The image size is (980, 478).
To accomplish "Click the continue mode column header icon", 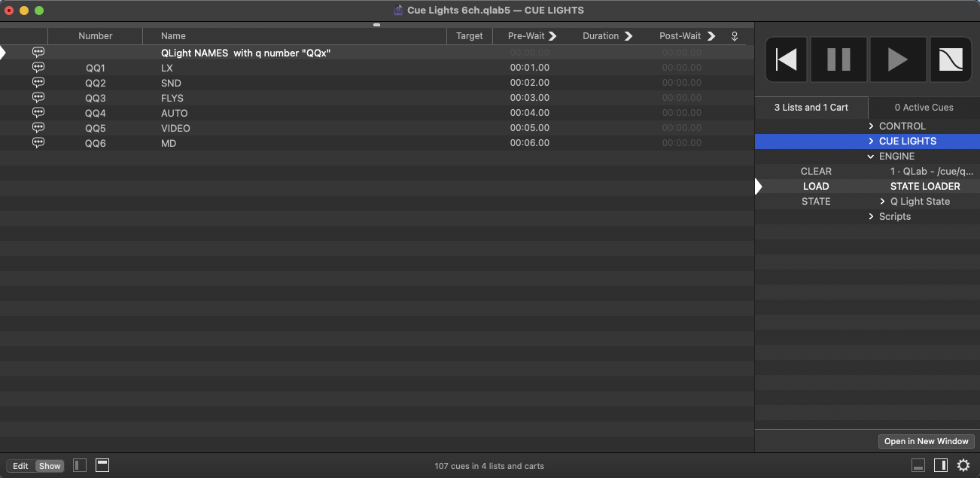I will coord(735,36).
